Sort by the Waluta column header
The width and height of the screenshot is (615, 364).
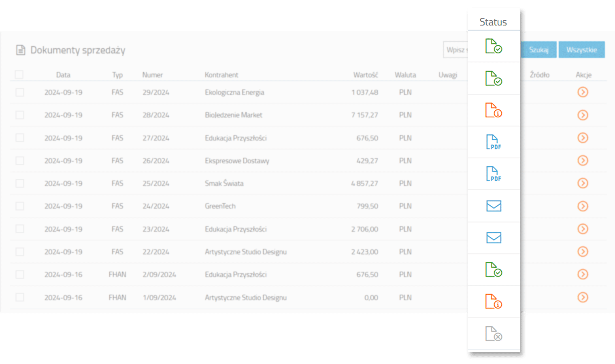point(405,75)
